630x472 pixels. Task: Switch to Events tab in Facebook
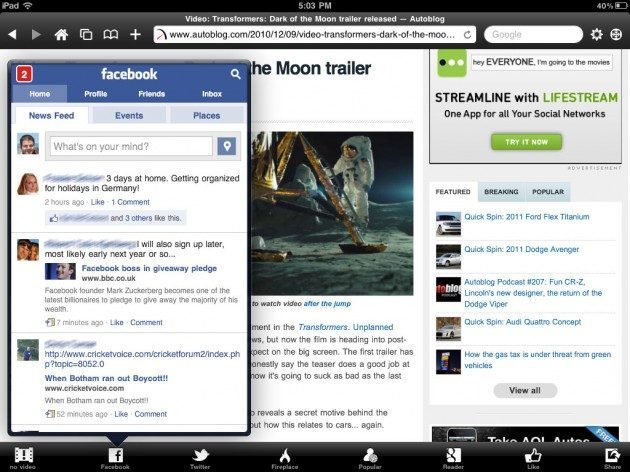(x=128, y=116)
